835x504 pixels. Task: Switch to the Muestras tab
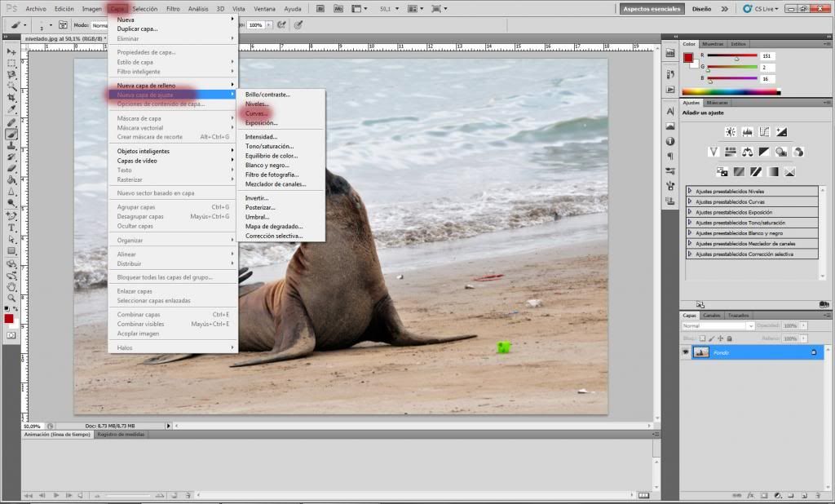click(713, 44)
